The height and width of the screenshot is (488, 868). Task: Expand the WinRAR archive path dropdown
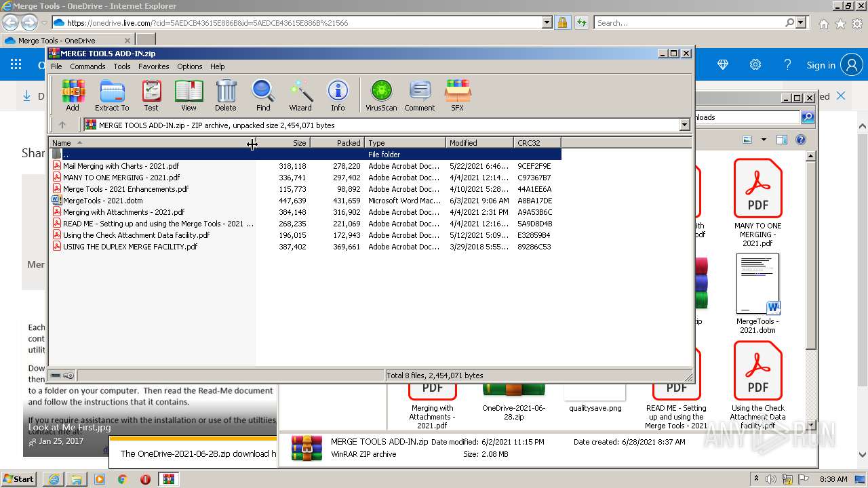(684, 125)
